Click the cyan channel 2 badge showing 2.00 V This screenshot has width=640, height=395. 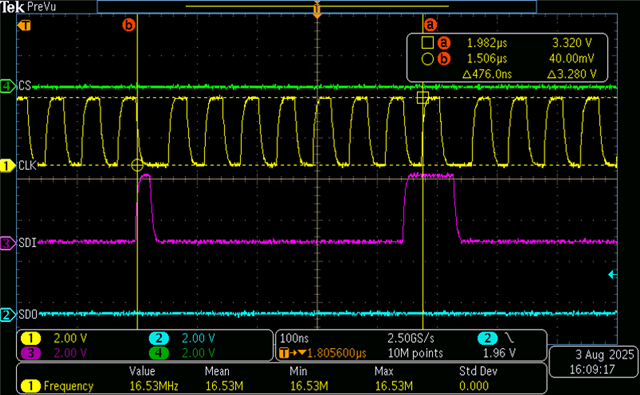point(159,338)
